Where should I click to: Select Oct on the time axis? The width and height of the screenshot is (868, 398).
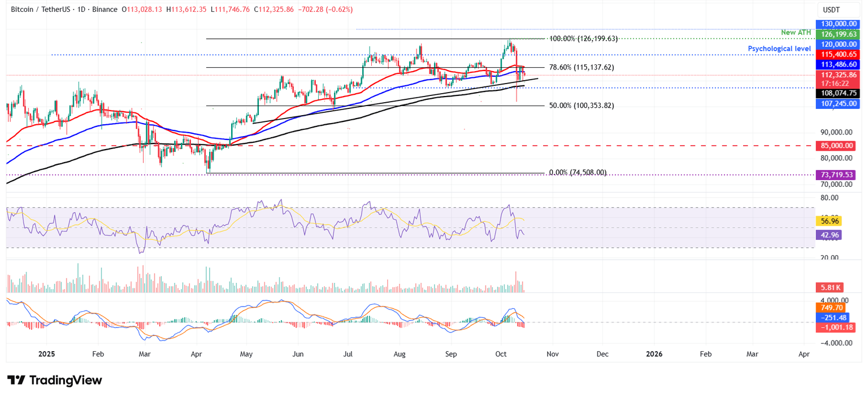point(500,354)
